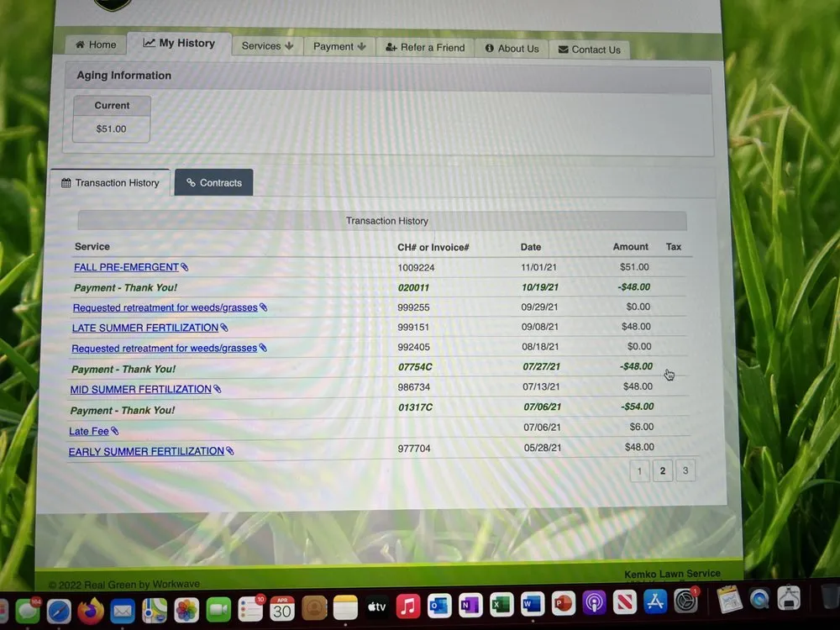Click the Late Fee link
Viewport: 840px width, 630px height.
coord(89,431)
